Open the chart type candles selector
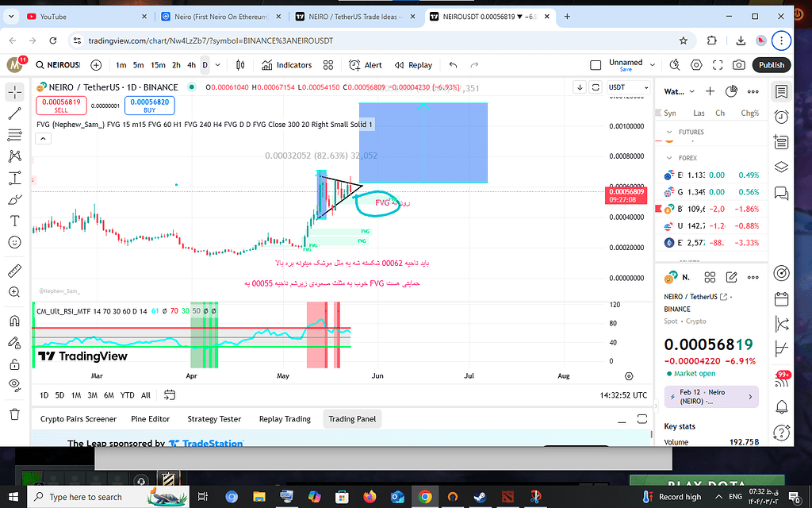Screen dimensions: 812x508 (x=240, y=65)
